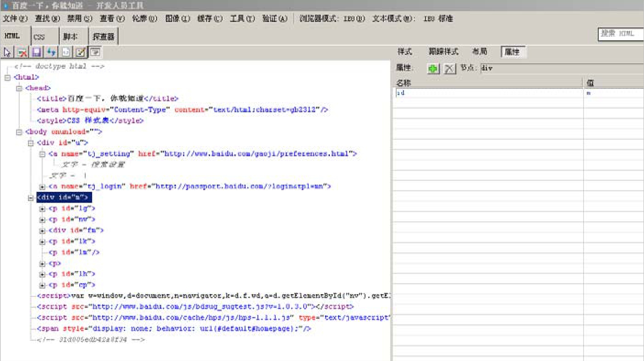Toggle the word wrap toolbar icon
644x361 pixels.
95,52
